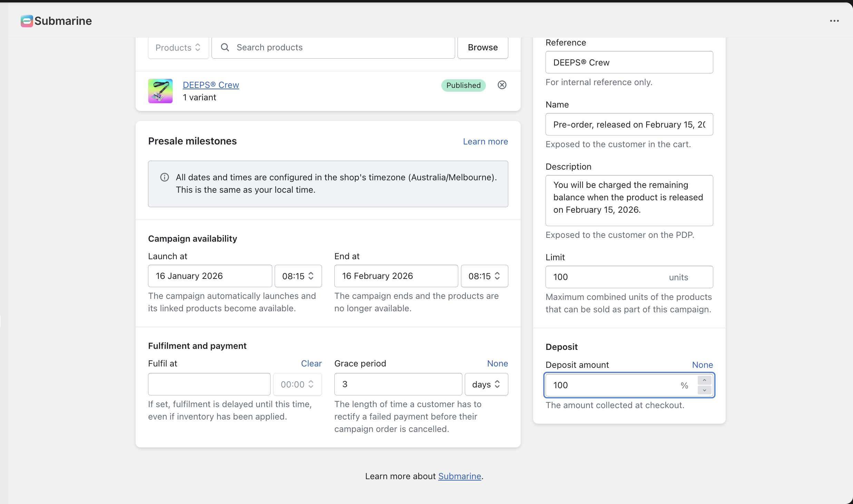Decrease deposit amount with down stepper arrow

(x=704, y=390)
